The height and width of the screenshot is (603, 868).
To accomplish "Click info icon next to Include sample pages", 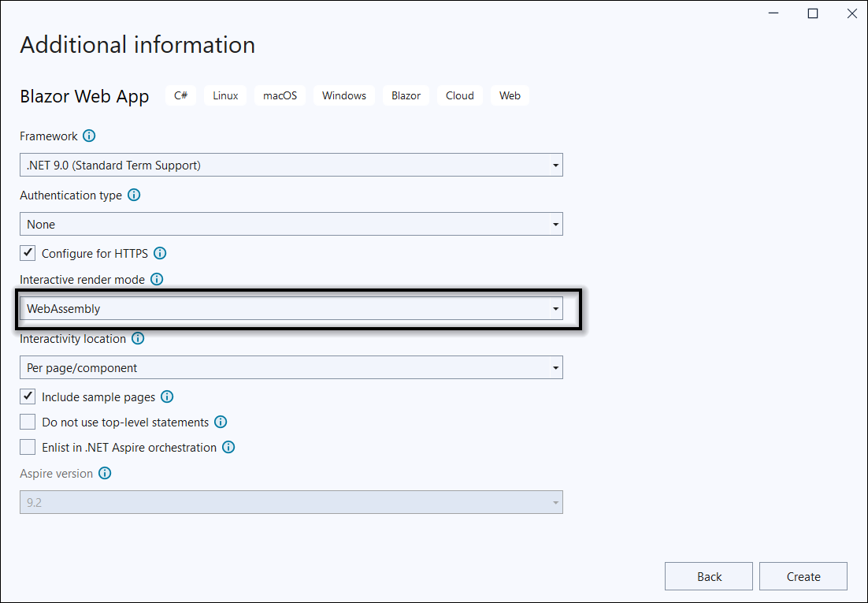I will click(x=167, y=396).
